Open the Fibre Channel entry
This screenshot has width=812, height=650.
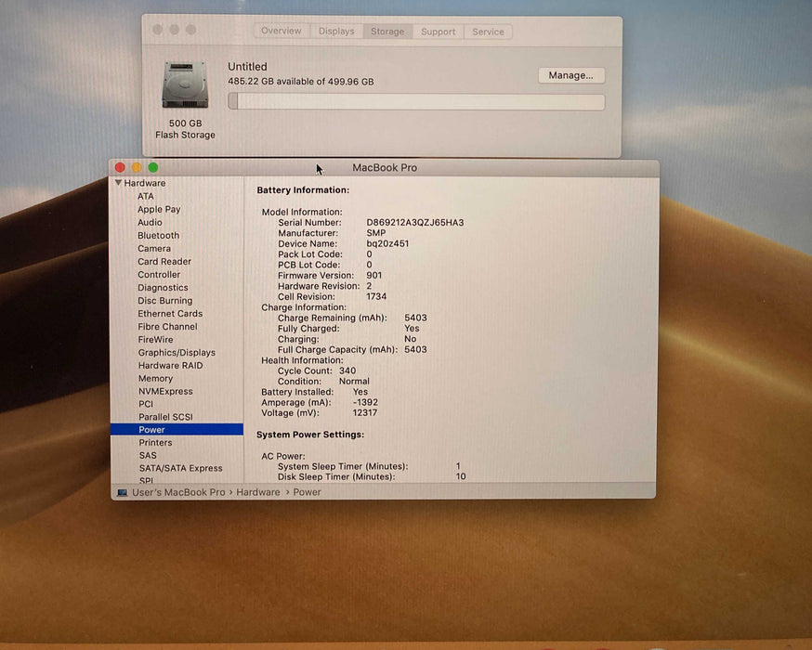[x=167, y=327]
